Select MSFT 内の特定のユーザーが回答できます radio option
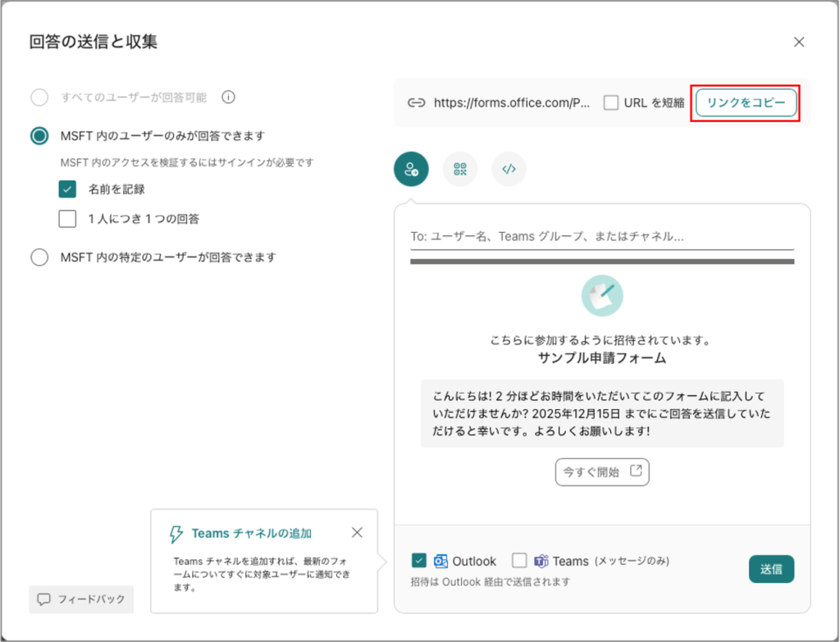This screenshot has height=642, width=840. [x=39, y=257]
